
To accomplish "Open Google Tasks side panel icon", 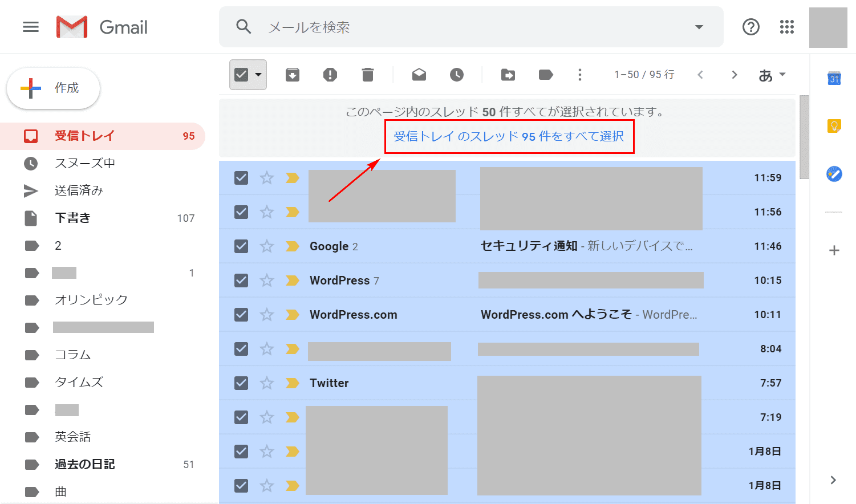I will [834, 174].
